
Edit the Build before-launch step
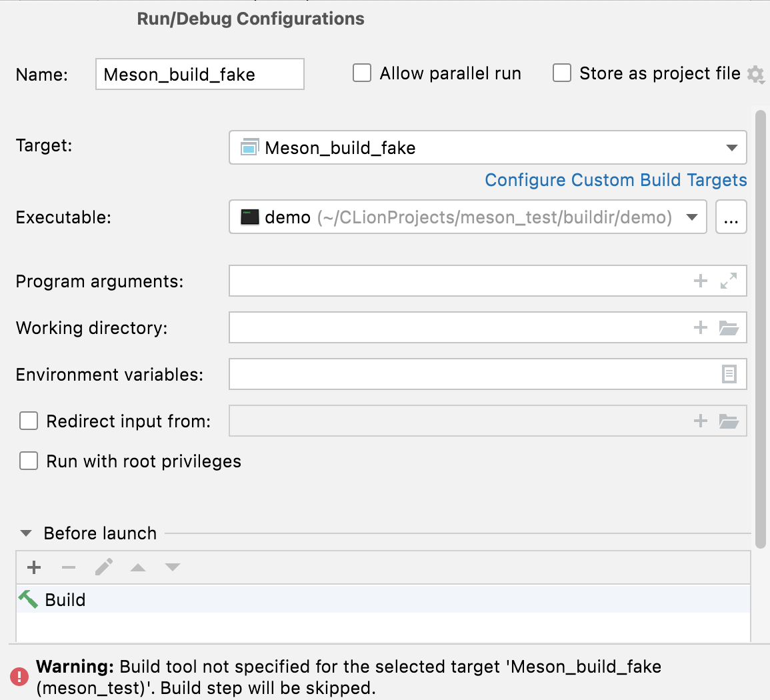tap(103, 567)
